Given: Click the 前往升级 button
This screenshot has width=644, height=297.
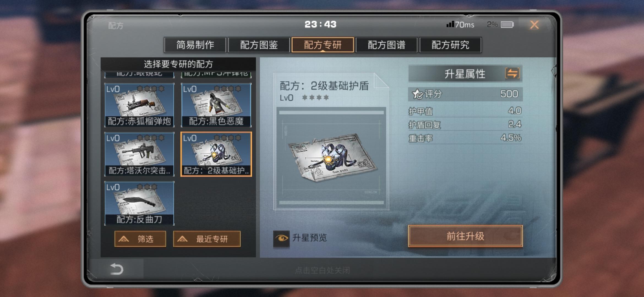Looking at the screenshot, I should tap(465, 236).
